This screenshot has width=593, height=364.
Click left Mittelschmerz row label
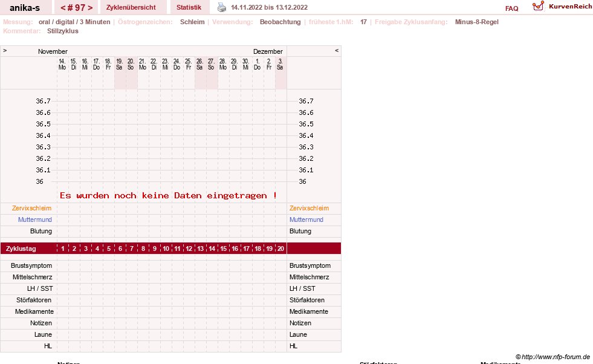point(33,277)
